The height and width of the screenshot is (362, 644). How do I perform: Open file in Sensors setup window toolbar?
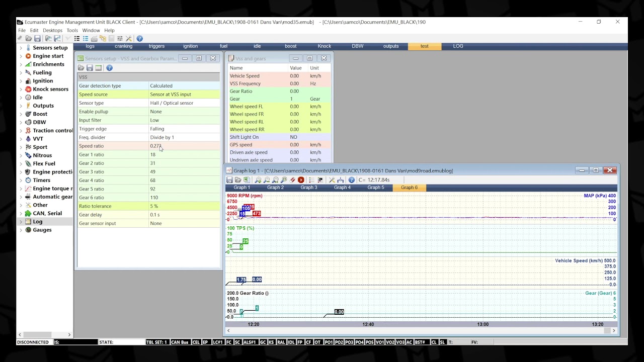tap(81, 68)
